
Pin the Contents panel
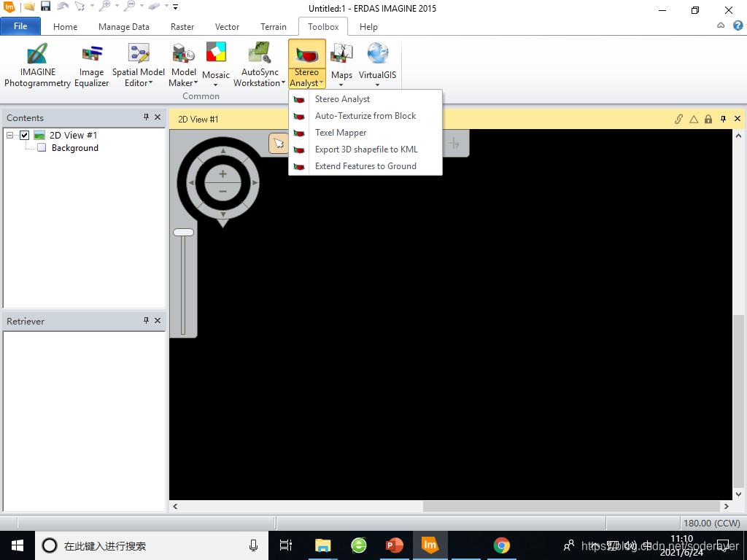tap(146, 117)
